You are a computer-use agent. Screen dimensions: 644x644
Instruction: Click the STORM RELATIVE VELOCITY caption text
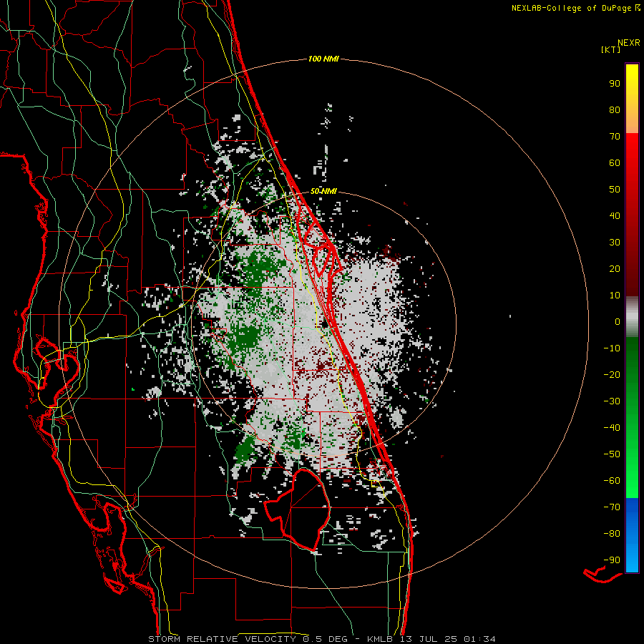click(223, 639)
